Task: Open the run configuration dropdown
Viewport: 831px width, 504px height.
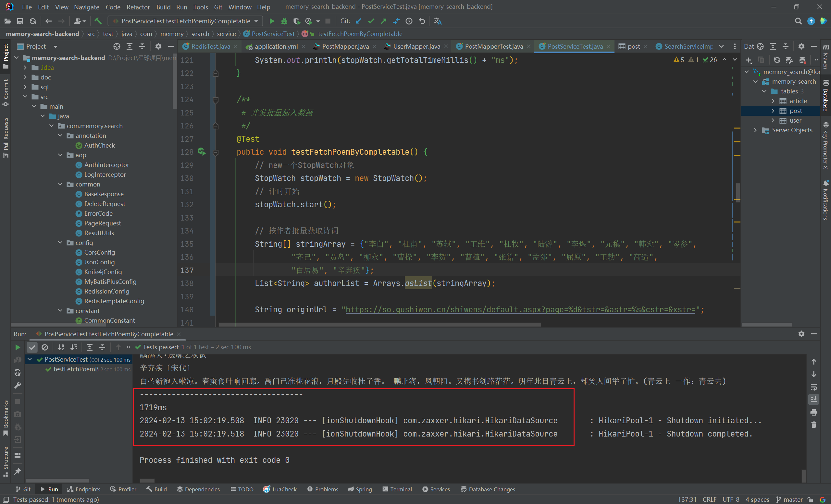Action: tap(185, 21)
